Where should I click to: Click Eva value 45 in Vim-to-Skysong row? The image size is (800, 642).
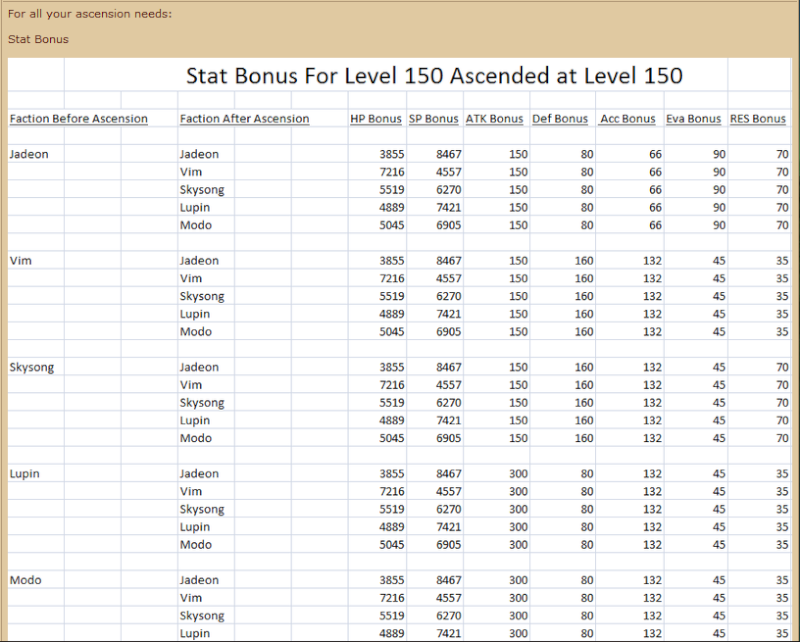(719, 297)
